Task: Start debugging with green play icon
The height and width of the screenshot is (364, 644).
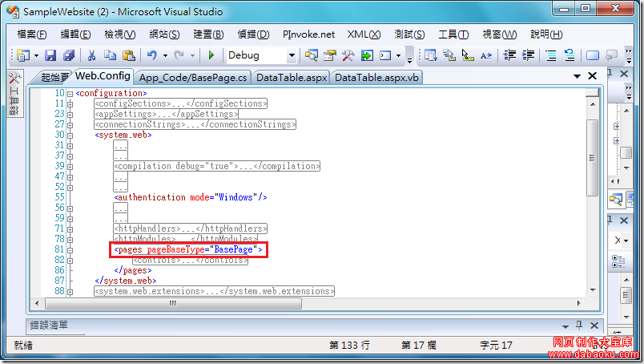Action: tap(211, 55)
